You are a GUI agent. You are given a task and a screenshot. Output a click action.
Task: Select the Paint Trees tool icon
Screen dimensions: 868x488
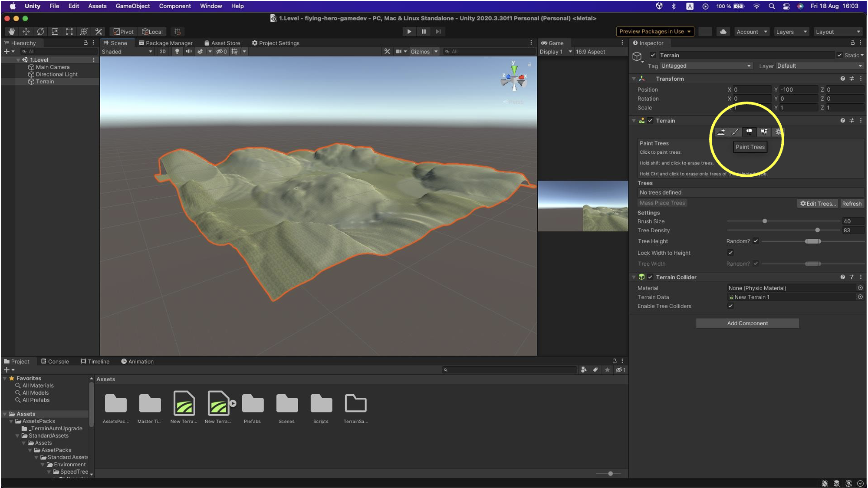(750, 132)
